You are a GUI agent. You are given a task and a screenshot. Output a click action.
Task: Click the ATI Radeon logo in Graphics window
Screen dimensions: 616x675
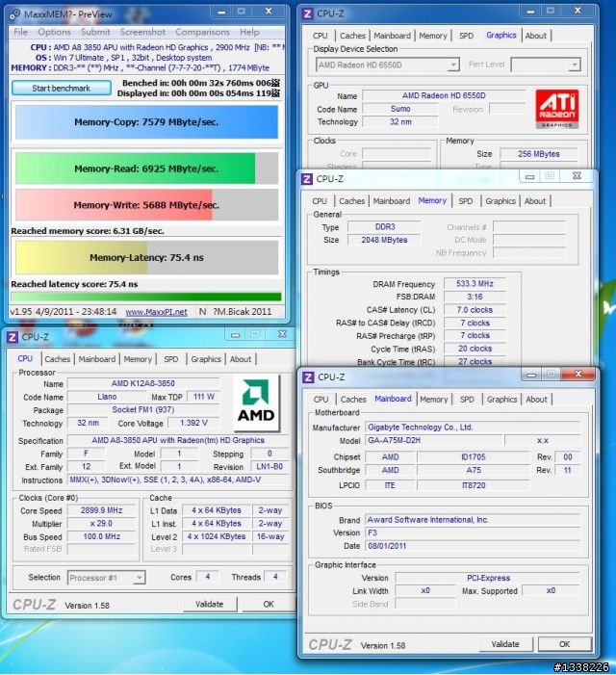557,109
